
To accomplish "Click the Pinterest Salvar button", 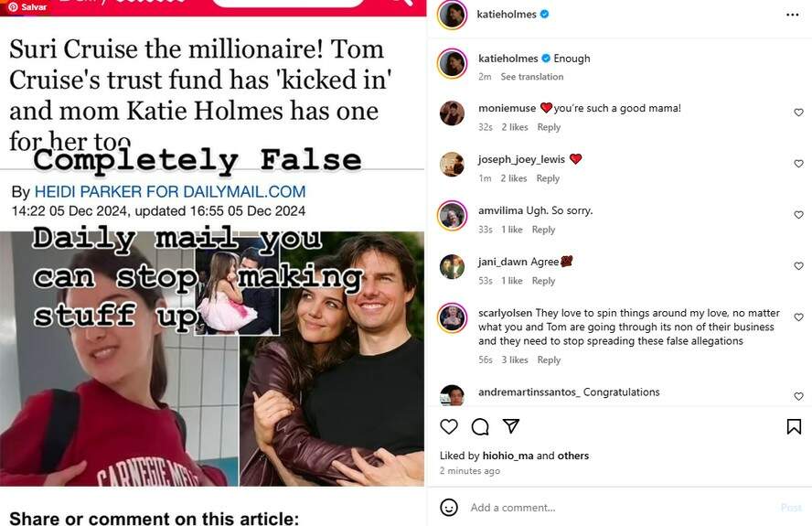I will [x=27, y=6].
